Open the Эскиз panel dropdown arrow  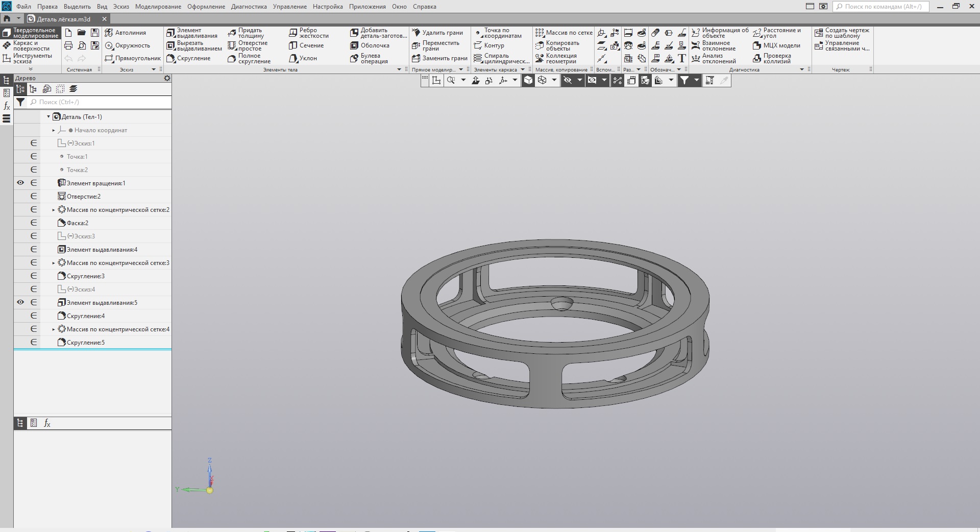pos(154,69)
